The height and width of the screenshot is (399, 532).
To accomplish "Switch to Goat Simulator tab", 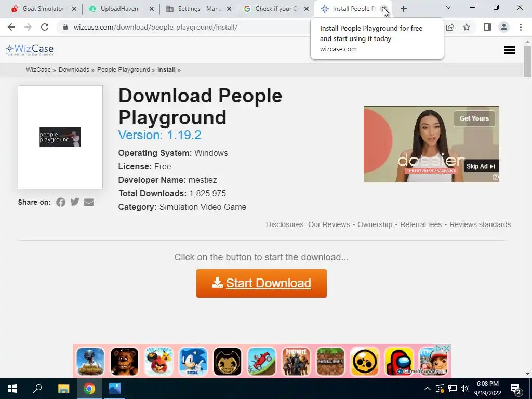I will 43,9.
